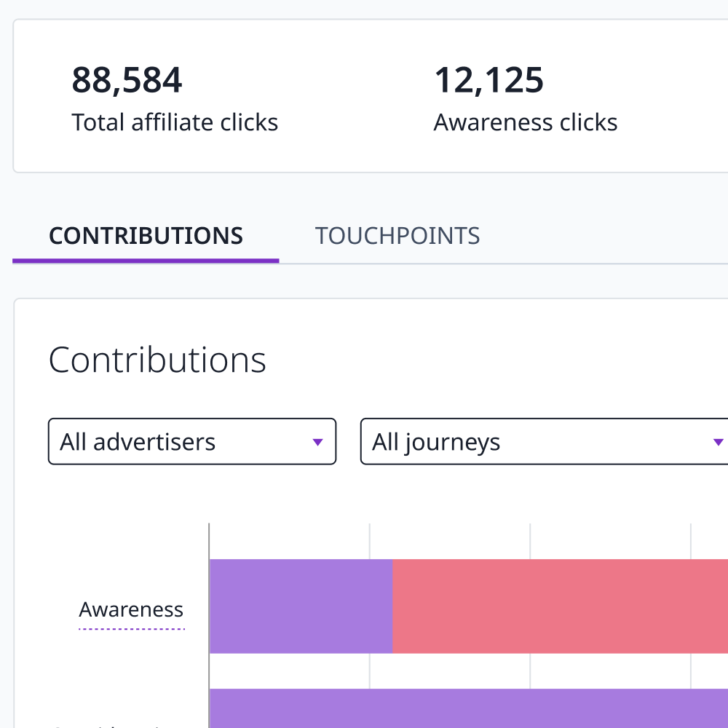The height and width of the screenshot is (728, 728).
Task: Click the purple arrow in All journeys box
Action: click(718, 442)
